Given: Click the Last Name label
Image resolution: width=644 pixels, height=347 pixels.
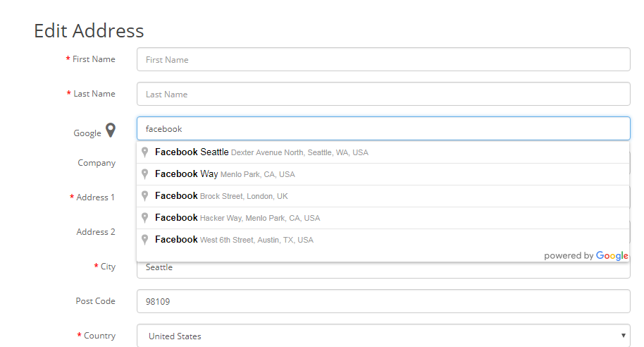Looking at the screenshot, I should [94, 94].
